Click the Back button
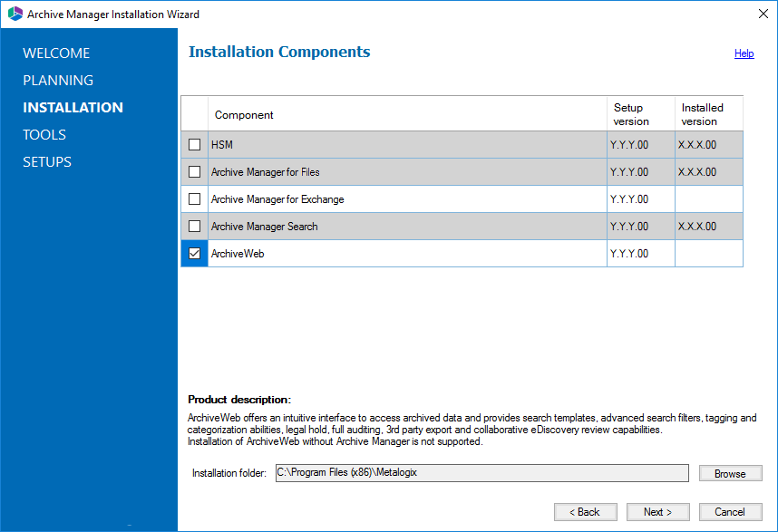 click(586, 512)
